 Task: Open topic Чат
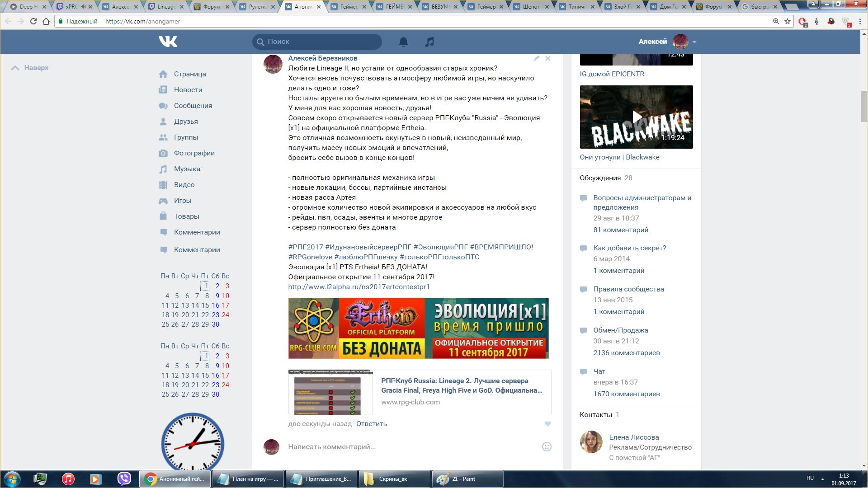coord(599,371)
